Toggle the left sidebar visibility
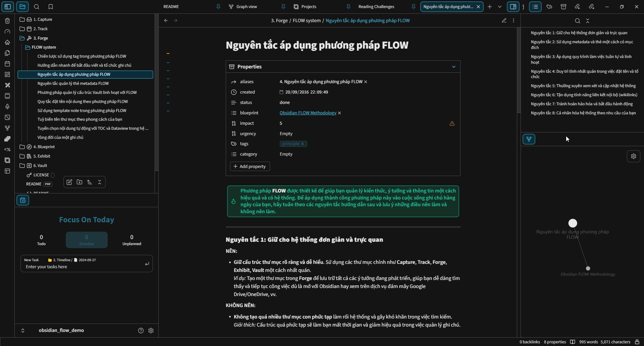This screenshot has height=346, width=644. tap(8, 7)
